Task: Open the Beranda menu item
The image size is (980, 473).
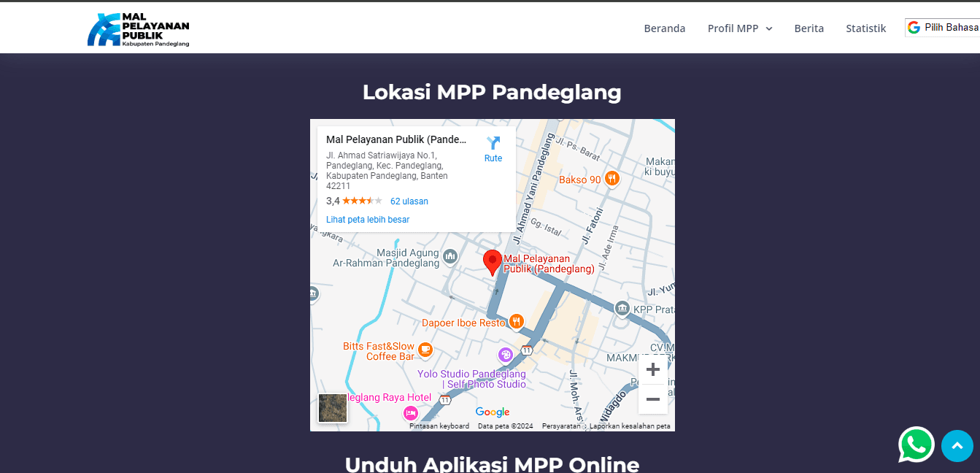Action: click(x=665, y=28)
